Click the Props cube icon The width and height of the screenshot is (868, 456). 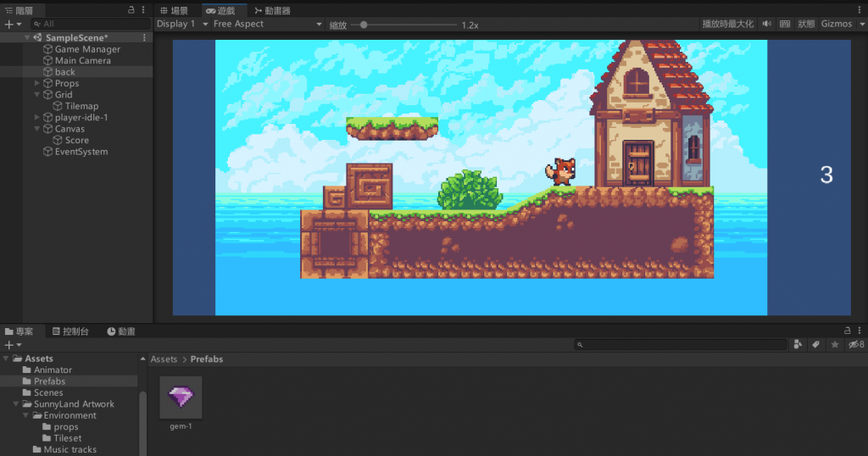(x=48, y=84)
